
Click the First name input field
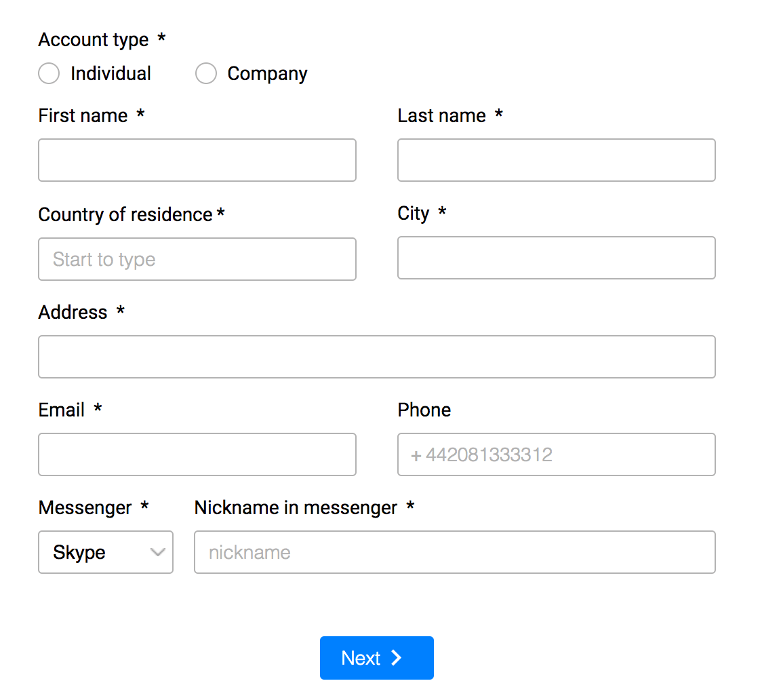(197, 160)
